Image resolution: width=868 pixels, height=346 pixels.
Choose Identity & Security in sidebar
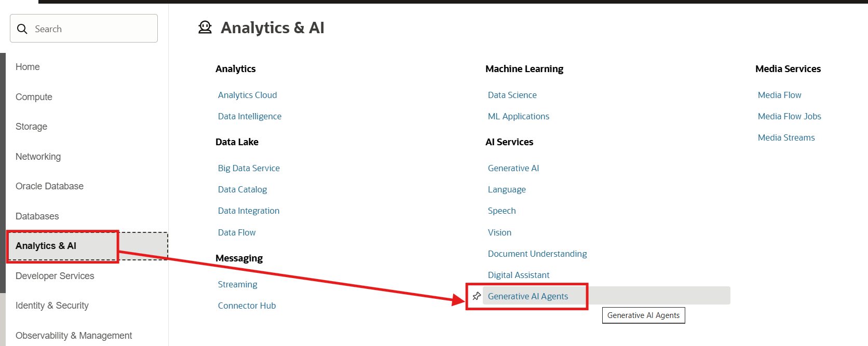(52, 306)
